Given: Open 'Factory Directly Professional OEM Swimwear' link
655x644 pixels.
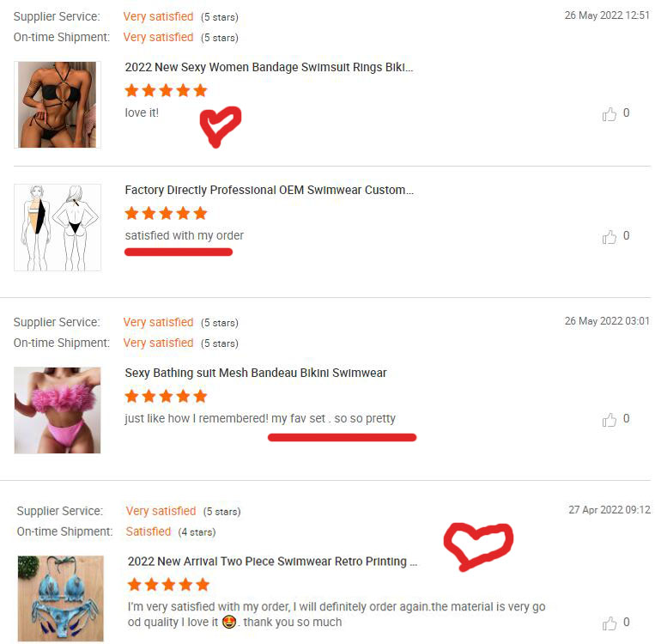Looking at the screenshot, I should 269,190.
